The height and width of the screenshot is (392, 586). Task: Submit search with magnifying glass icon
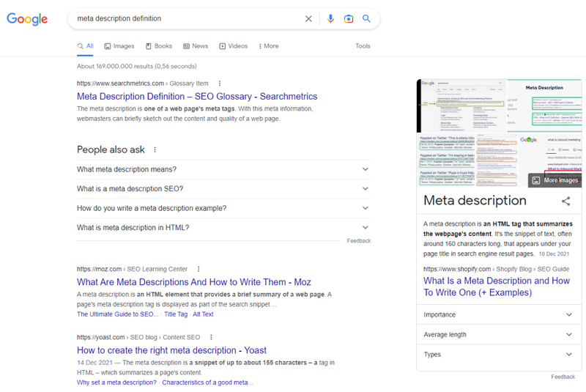point(366,18)
